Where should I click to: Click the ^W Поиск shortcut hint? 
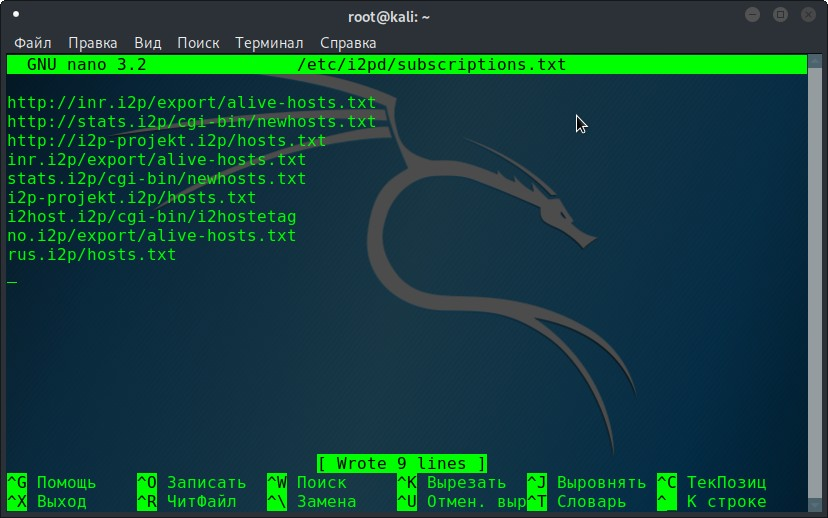307,483
